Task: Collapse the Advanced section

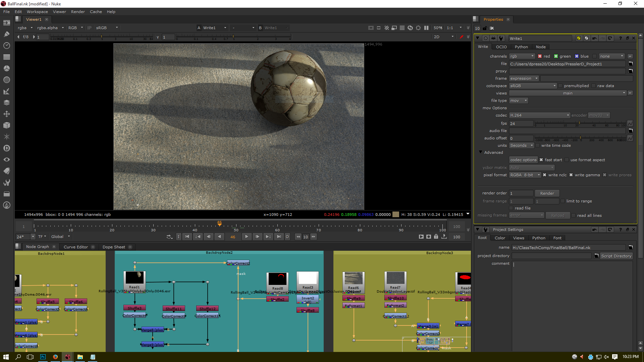Action: coord(480,152)
